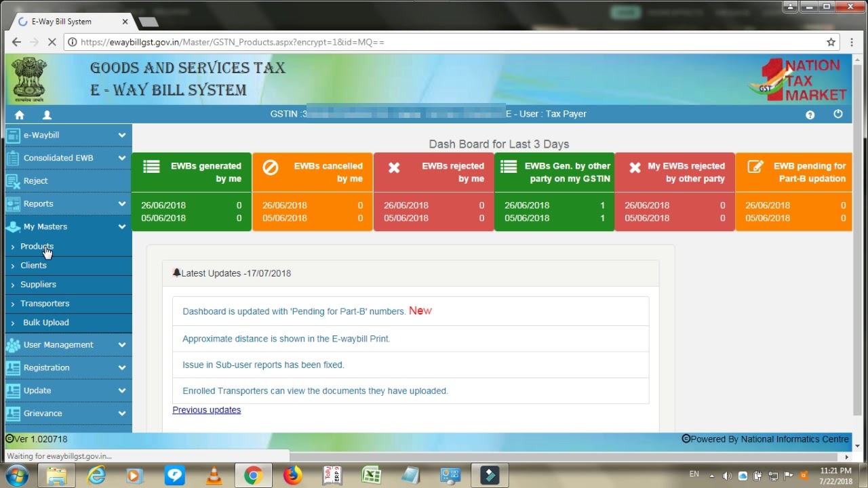The height and width of the screenshot is (488, 868).
Task: Click the EWBs generated by me list icon
Action: point(151,167)
